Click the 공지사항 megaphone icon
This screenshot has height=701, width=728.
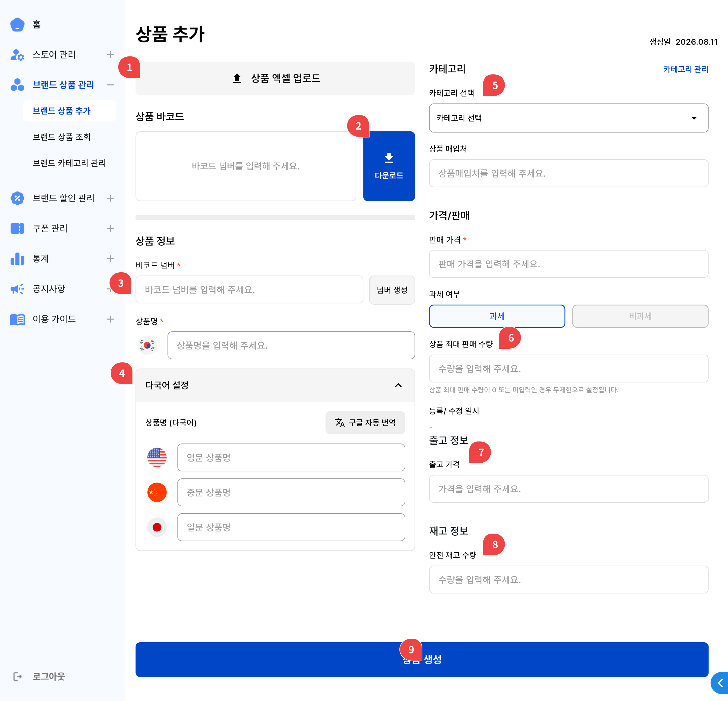pos(17,288)
